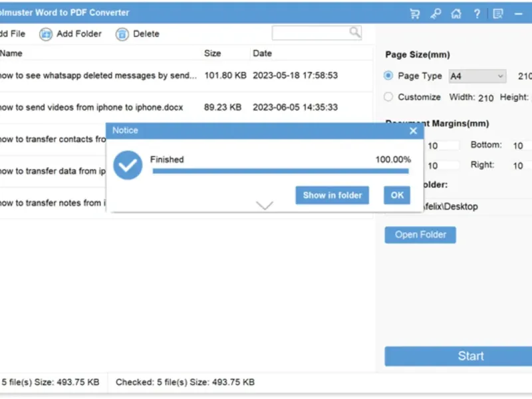Expand Notice details with down chevron
The image size is (532, 399).
pyautogui.click(x=264, y=205)
